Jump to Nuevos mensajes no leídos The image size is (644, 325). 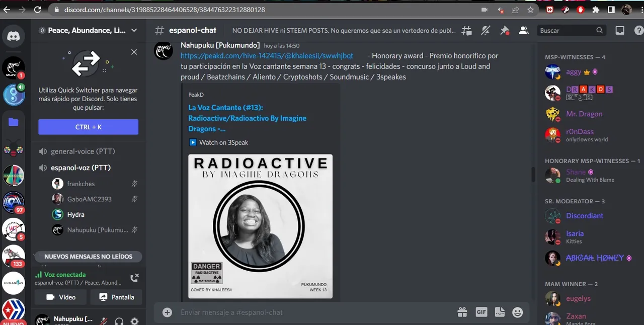pyautogui.click(x=88, y=257)
